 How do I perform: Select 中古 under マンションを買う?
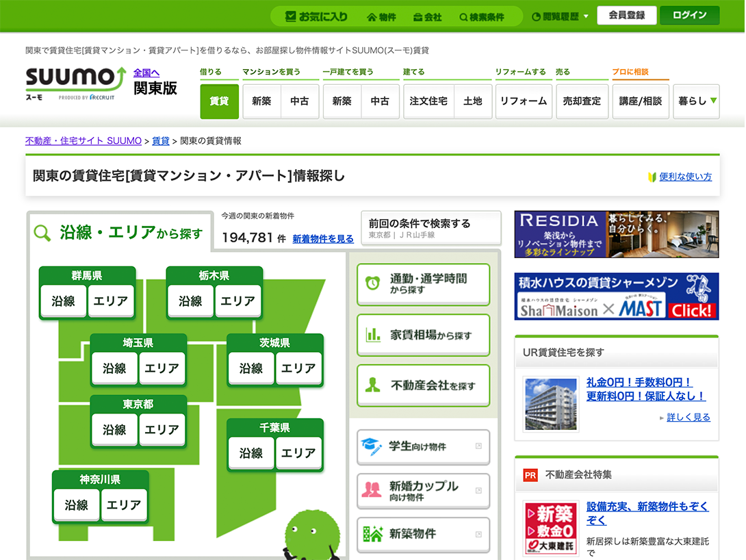(300, 101)
